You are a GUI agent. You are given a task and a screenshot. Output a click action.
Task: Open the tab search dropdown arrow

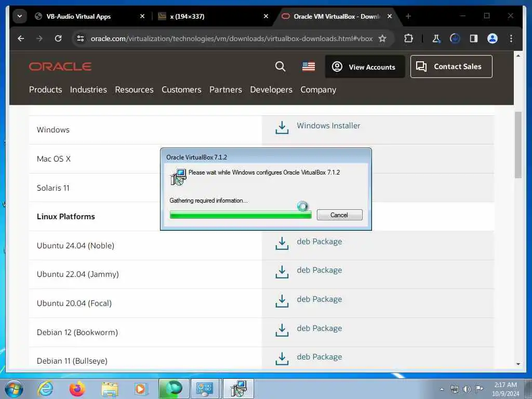click(20, 16)
